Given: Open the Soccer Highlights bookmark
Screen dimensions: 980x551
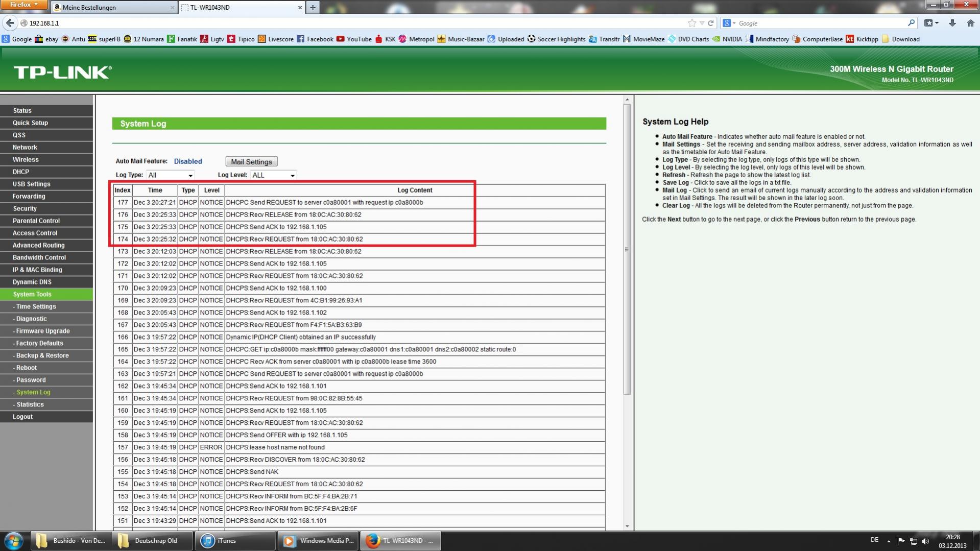Looking at the screenshot, I should 556,39.
